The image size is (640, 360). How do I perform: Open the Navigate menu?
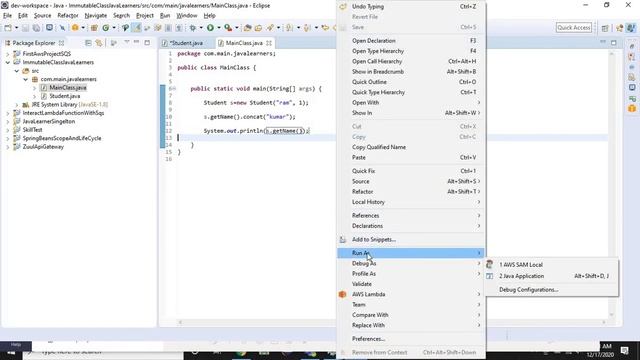click(96, 16)
